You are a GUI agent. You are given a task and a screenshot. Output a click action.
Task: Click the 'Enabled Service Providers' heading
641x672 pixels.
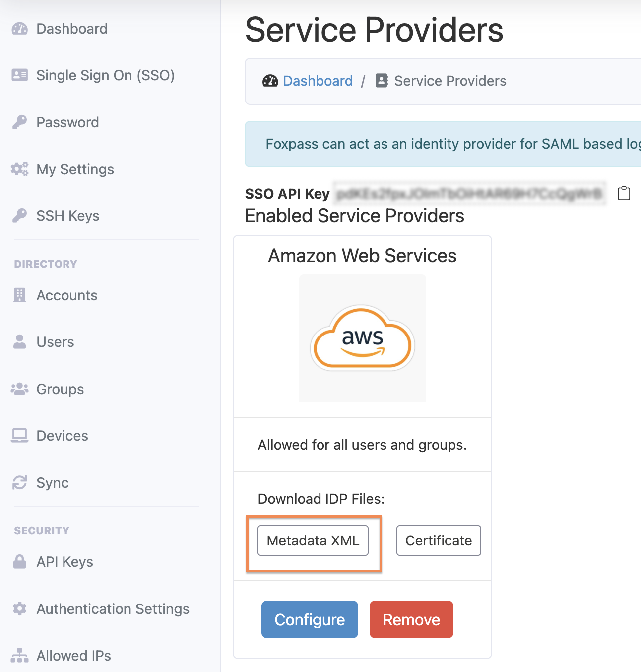point(355,216)
